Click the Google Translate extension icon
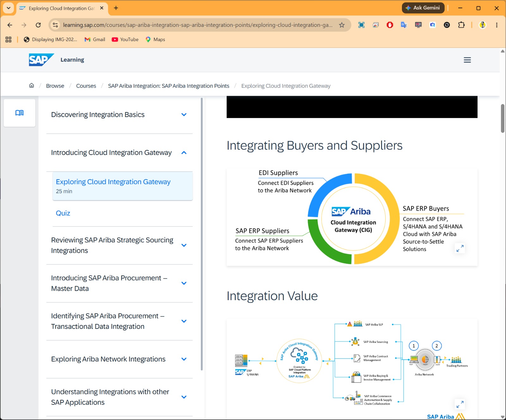Image resolution: width=506 pixels, height=420 pixels. tap(404, 25)
